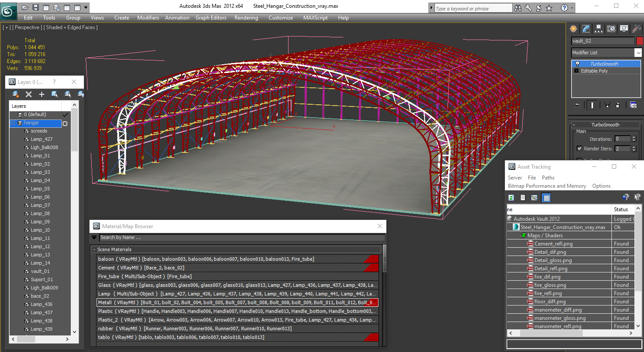644x352 pixels.
Task: Select the TurboSmooth modifier in stack
Action: point(606,64)
